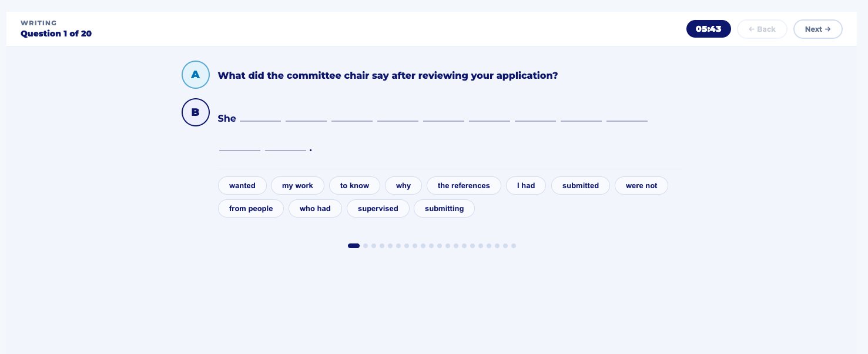Click the Next arrow button
Viewport: 868px width, 354px height.
pyautogui.click(x=817, y=29)
